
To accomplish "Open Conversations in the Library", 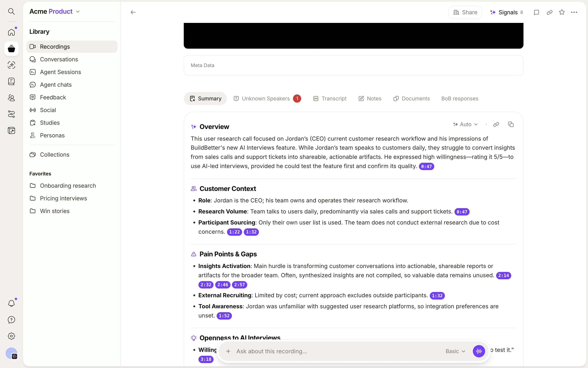I will point(72,59).
